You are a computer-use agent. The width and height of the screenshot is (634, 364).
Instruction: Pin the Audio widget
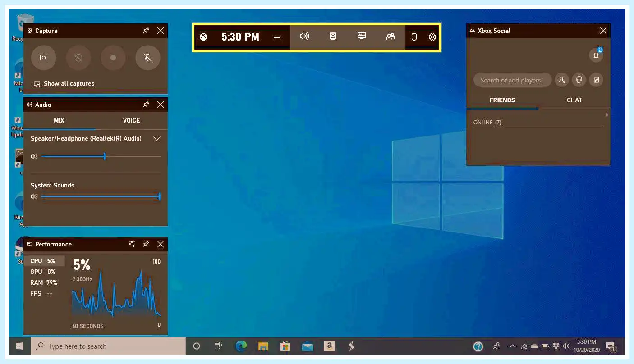[146, 105]
